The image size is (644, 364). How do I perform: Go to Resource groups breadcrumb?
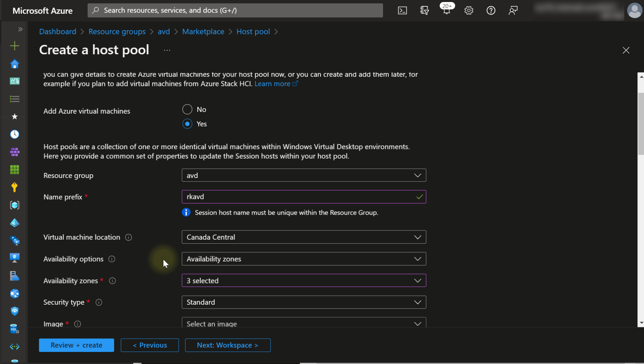click(x=117, y=31)
